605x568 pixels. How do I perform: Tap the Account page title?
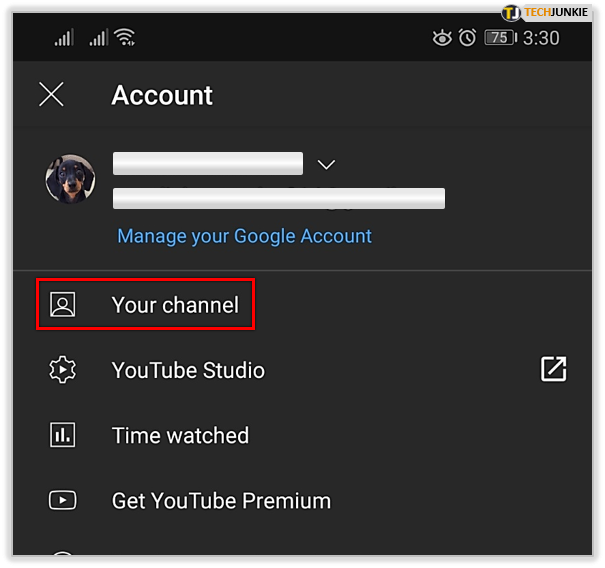pyautogui.click(x=162, y=95)
